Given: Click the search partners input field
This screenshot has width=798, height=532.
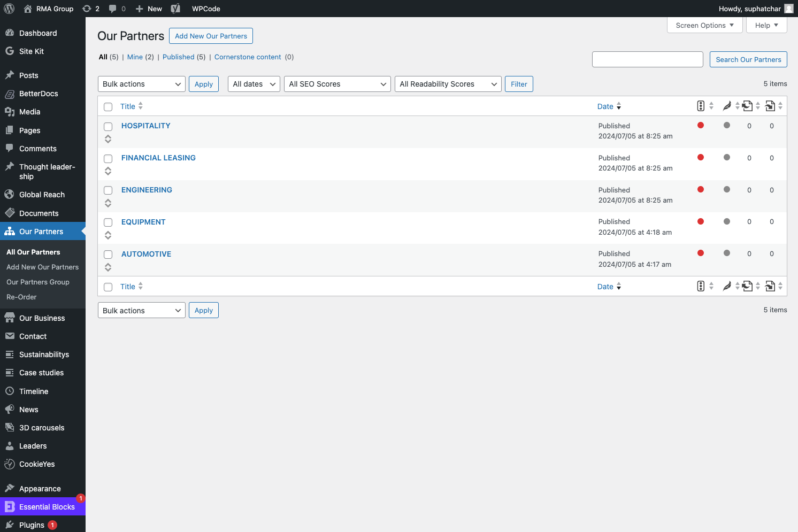Looking at the screenshot, I should click(647, 59).
